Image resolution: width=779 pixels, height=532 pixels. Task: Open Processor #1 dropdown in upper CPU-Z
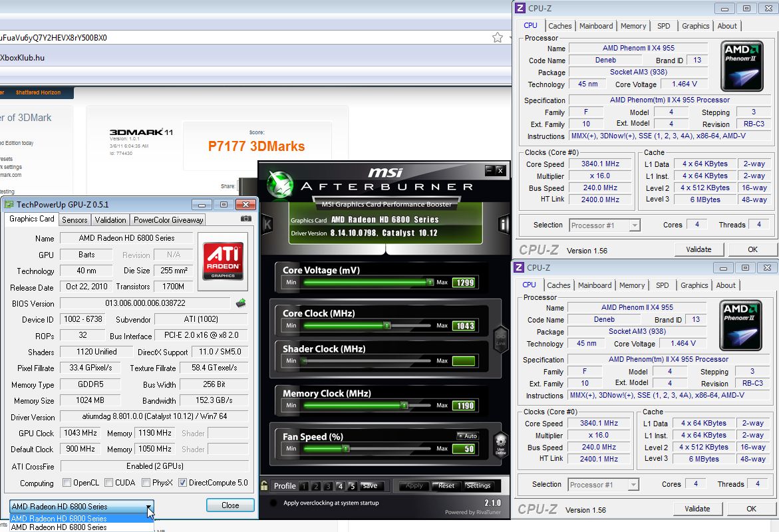(x=605, y=225)
